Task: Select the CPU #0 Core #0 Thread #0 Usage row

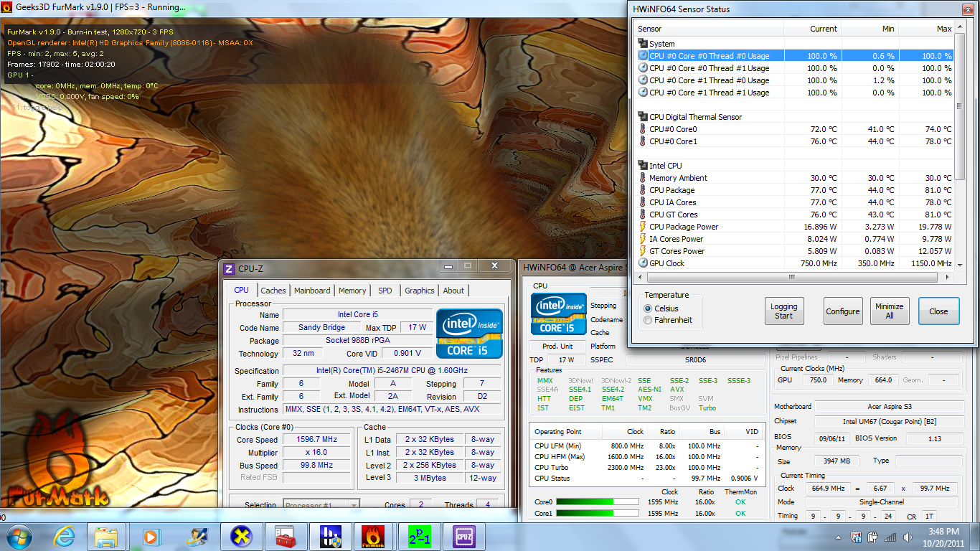Action: click(x=709, y=56)
